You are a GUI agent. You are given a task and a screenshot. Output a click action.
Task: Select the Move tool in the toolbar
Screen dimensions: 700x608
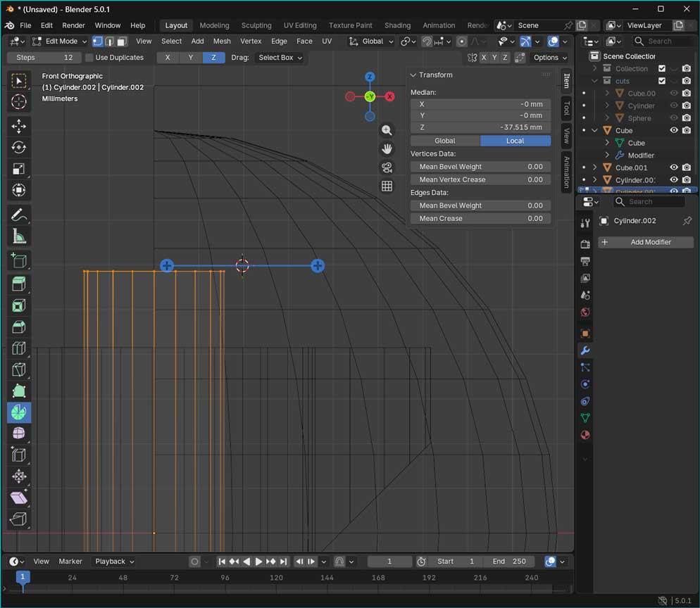(19, 126)
